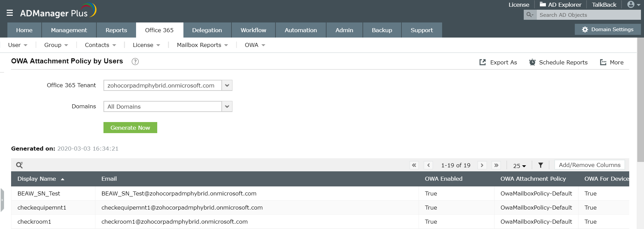Click the table search icon
The height and width of the screenshot is (229, 644).
(x=19, y=165)
